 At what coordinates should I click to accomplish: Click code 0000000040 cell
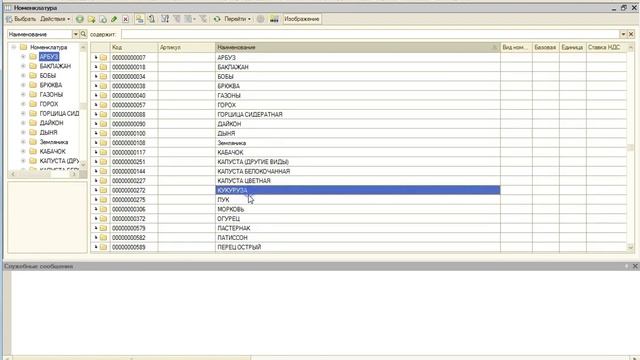coord(133,96)
